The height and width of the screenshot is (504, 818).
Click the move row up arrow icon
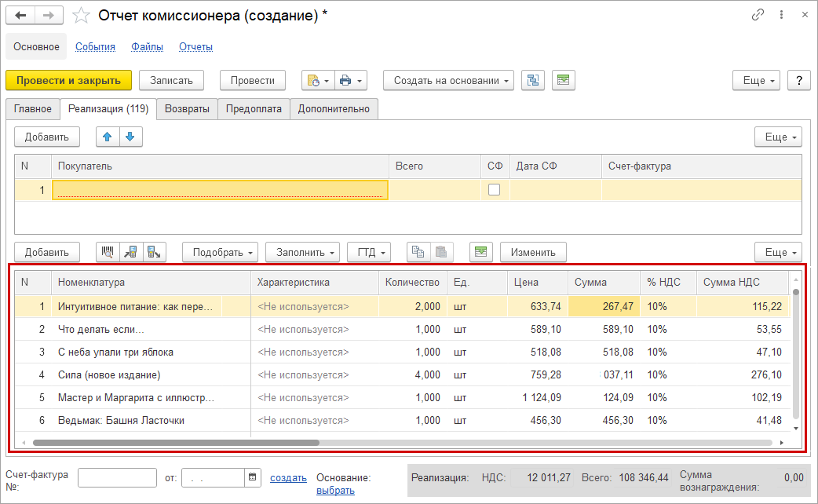[x=108, y=137]
